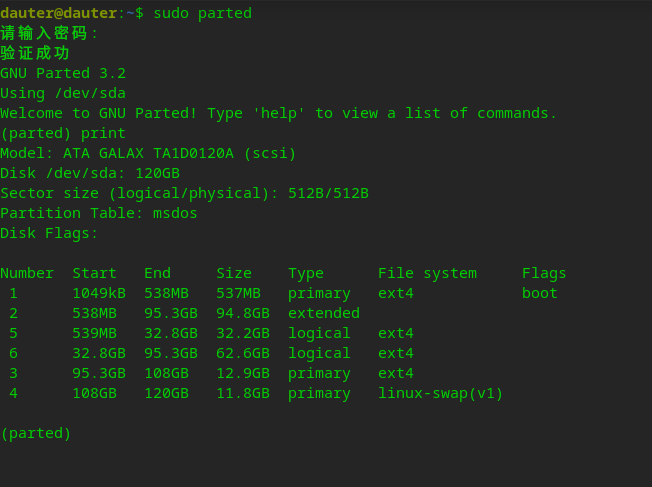
Task: Click the '(parted) print' command line
Action: 63,133
